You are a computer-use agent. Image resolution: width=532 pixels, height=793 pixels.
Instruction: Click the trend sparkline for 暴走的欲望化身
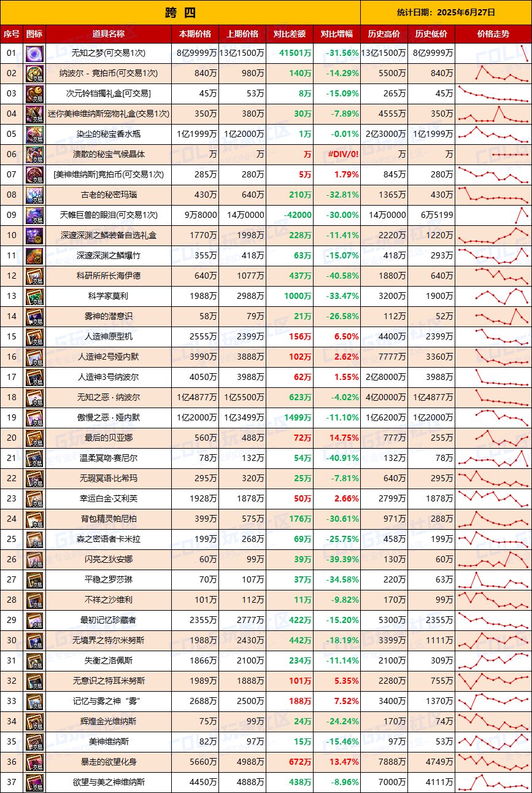[493, 762]
